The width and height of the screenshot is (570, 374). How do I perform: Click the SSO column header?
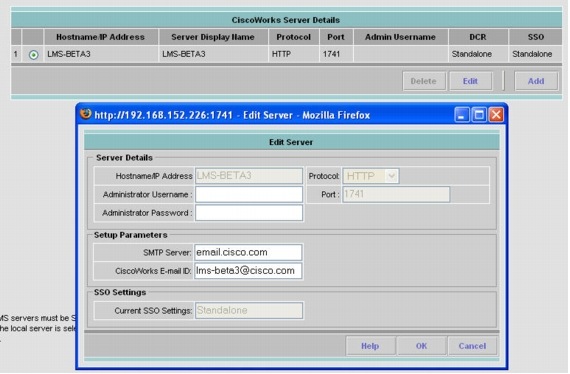pos(535,37)
